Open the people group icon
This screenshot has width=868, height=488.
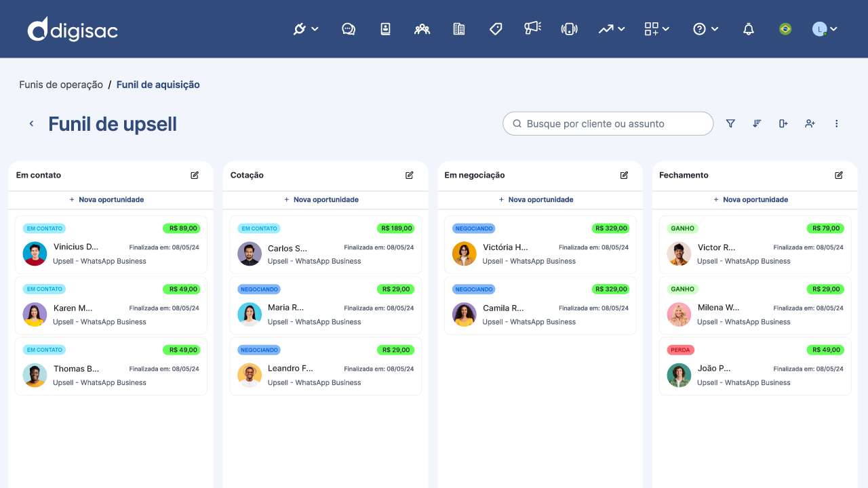click(422, 29)
